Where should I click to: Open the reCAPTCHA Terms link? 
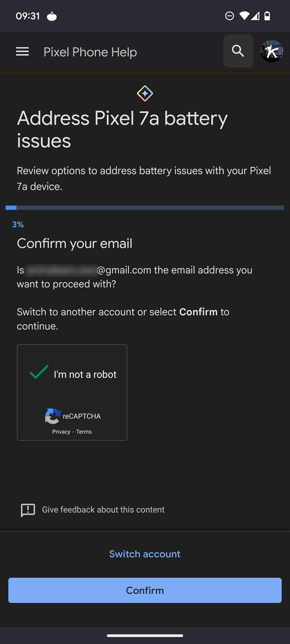(84, 432)
